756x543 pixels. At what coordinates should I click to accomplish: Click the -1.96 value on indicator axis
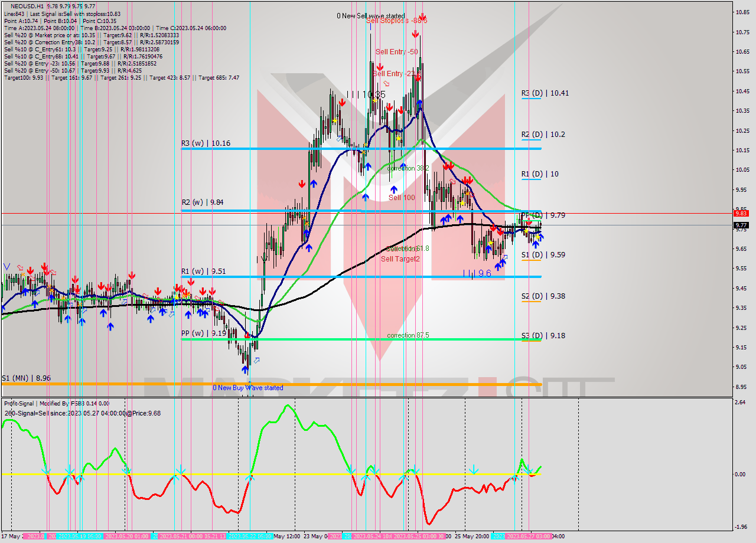[741, 527]
